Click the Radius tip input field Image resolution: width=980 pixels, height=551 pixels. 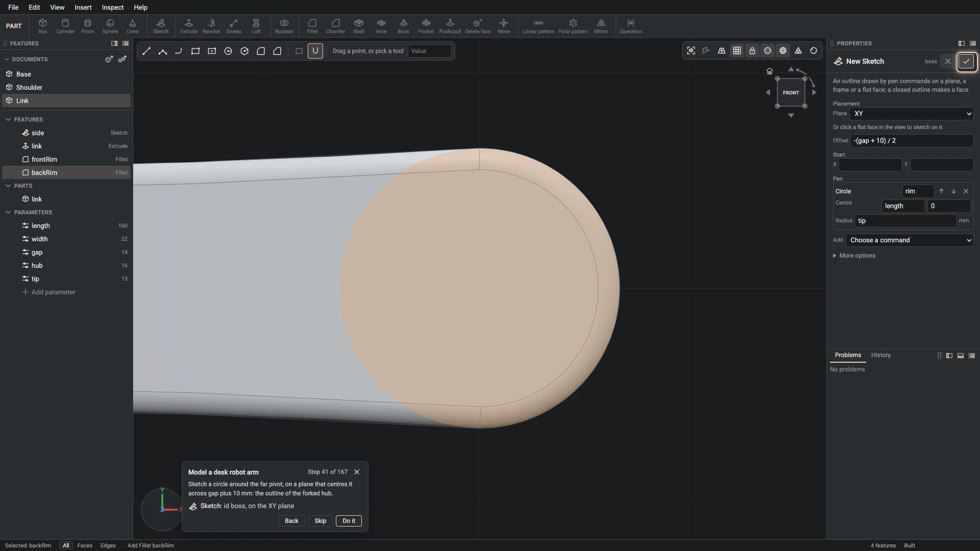coord(905,221)
